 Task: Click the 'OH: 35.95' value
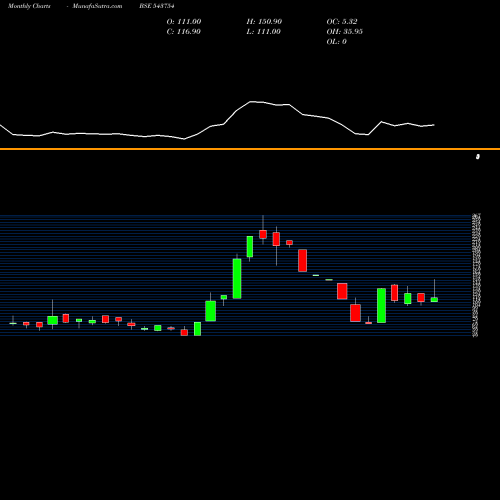pos(345,32)
